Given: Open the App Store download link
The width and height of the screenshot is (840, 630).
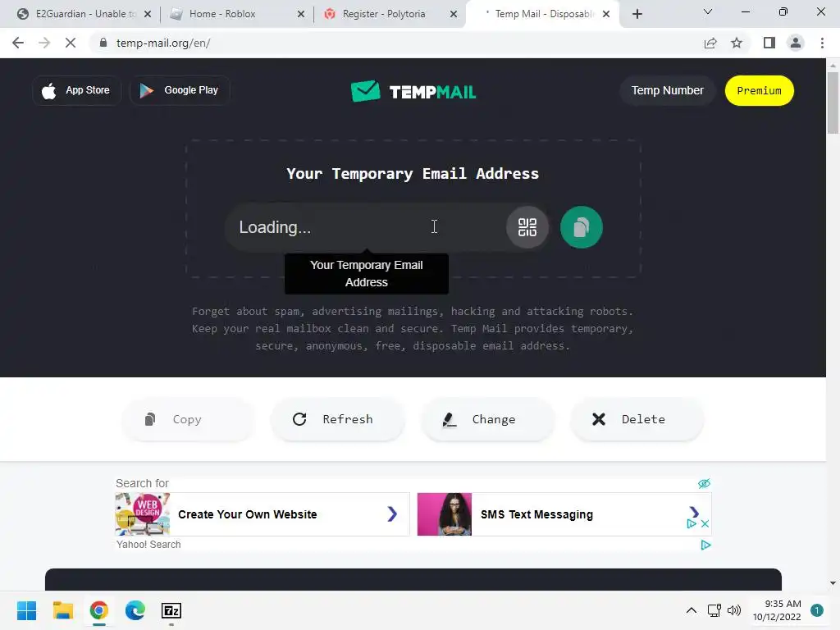Looking at the screenshot, I should tap(76, 90).
